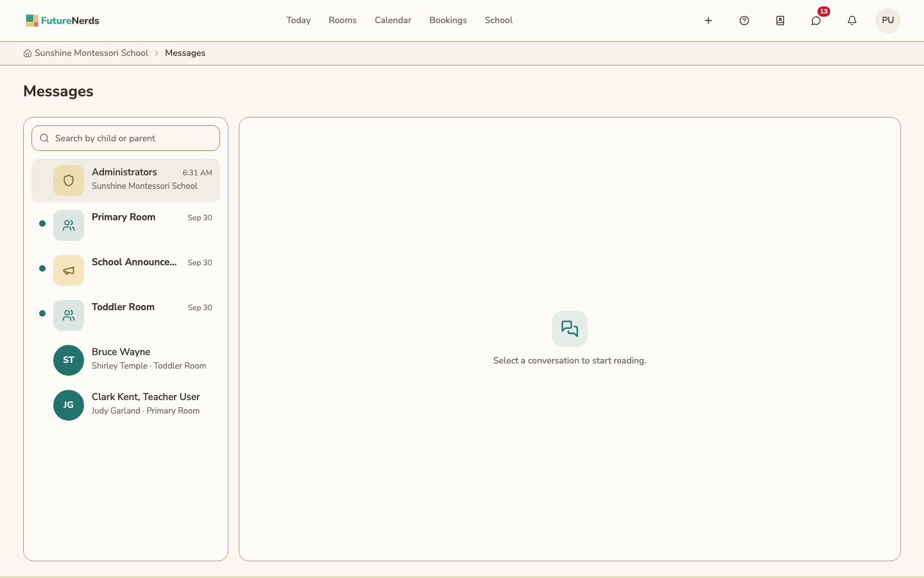Screen dimensions: 924x578
Task: Click the Toddler Room group icon
Action: (69, 315)
